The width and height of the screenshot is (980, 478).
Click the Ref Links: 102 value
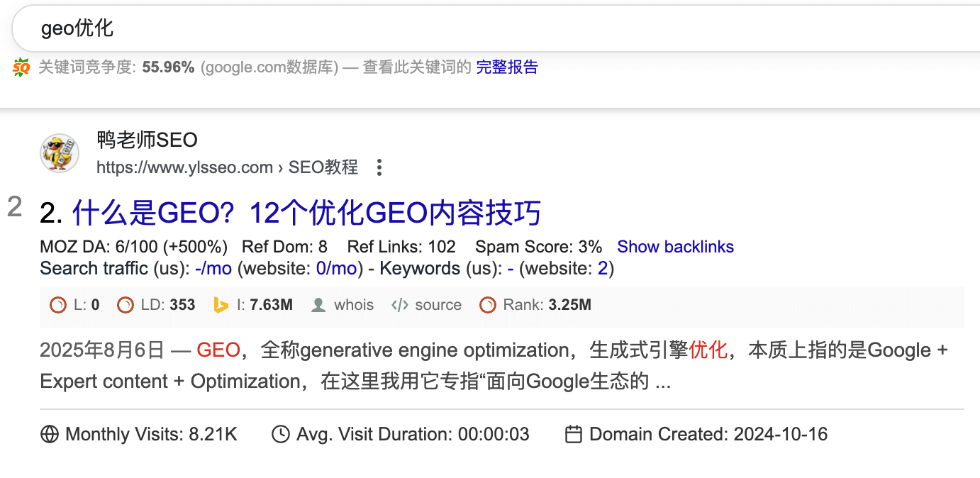click(x=401, y=247)
